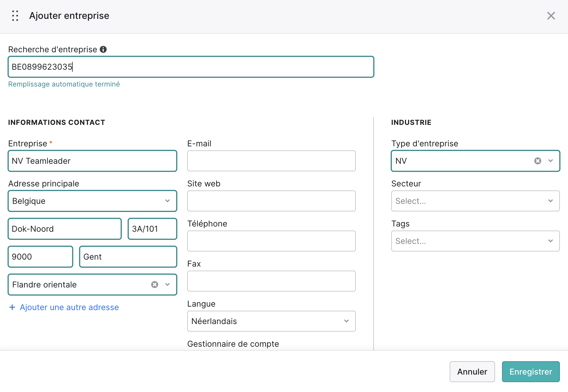Click the Gent city field
This screenshot has width=568, height=392.
[128, 257]
